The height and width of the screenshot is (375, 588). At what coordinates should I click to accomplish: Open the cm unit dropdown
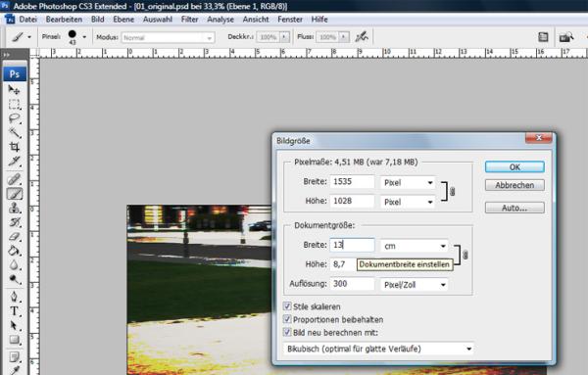[x=414, y=246]
